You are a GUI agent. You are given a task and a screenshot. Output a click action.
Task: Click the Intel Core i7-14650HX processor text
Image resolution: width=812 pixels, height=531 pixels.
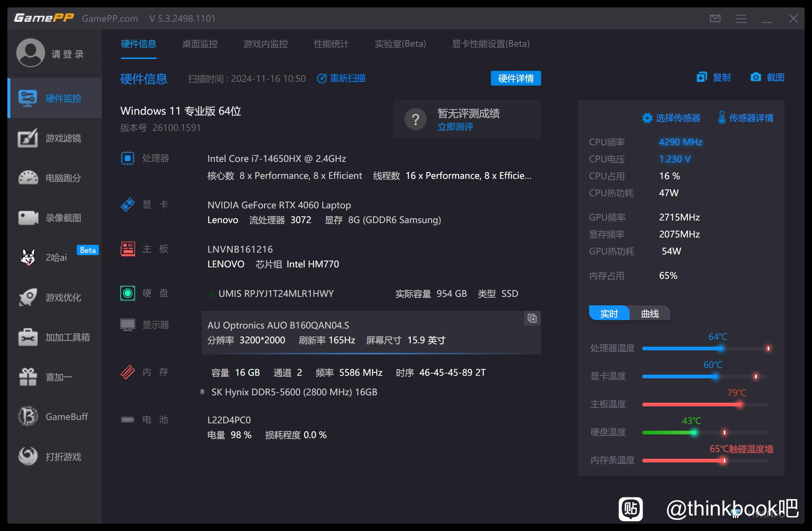pyautogui.click(x=277, y=159)
